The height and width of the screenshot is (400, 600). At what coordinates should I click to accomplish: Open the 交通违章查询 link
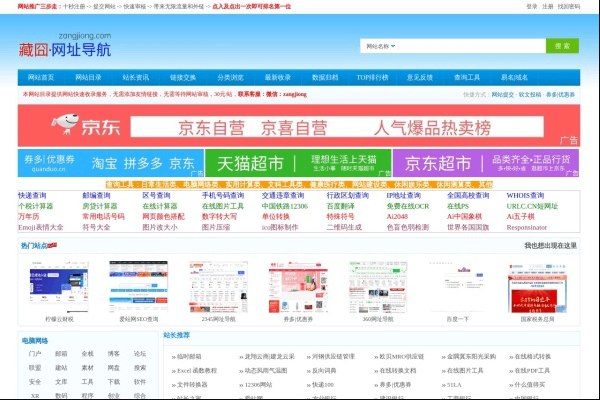pos(283,196)
